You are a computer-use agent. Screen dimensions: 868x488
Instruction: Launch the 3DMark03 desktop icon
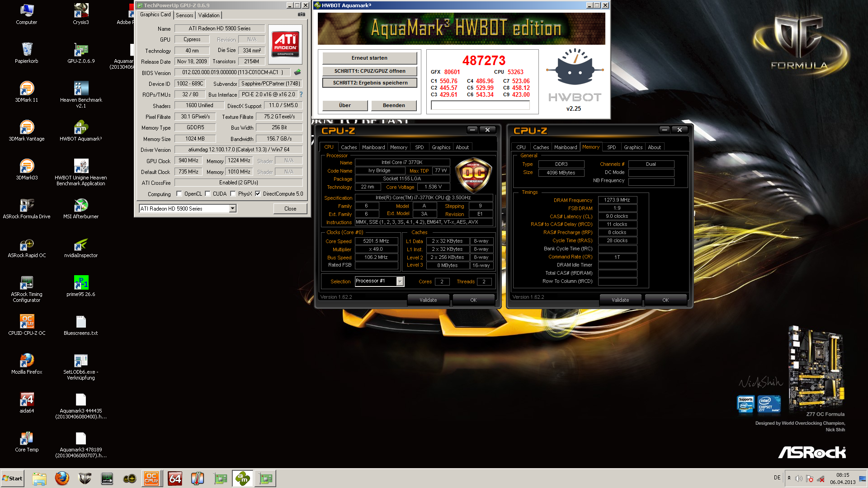(x=27, y=169)
